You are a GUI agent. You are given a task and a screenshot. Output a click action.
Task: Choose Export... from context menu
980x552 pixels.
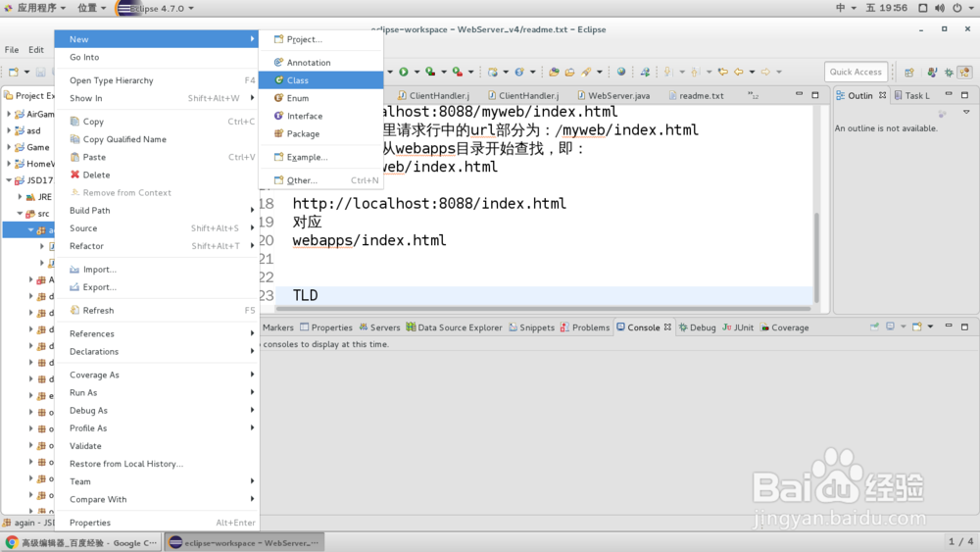click(x=156, y=287)
